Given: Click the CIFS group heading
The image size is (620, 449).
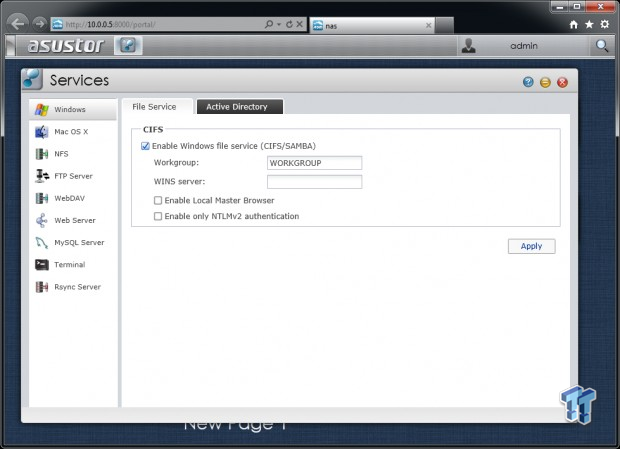Looking at the screenshot, I should [x=153, y=129].
